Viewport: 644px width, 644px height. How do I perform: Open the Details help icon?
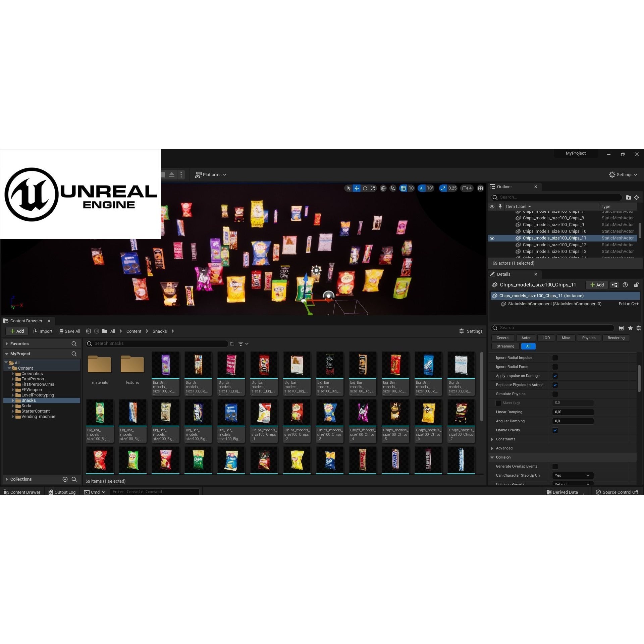(625, 285)
